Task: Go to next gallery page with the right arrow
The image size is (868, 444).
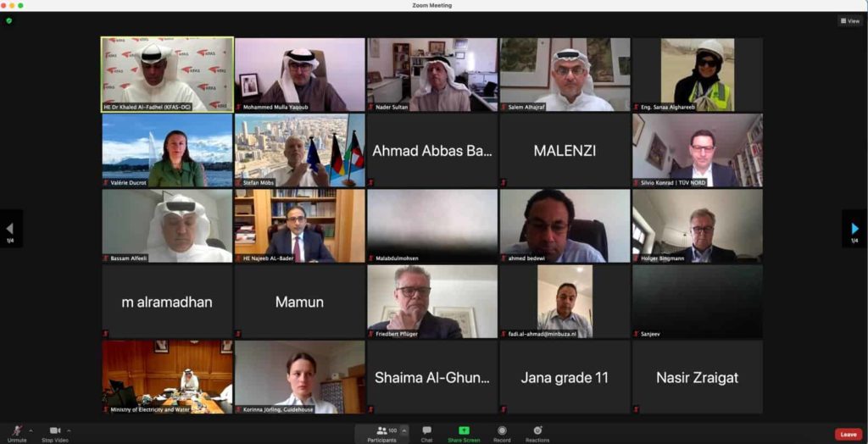Action: (x=854, y=228)
